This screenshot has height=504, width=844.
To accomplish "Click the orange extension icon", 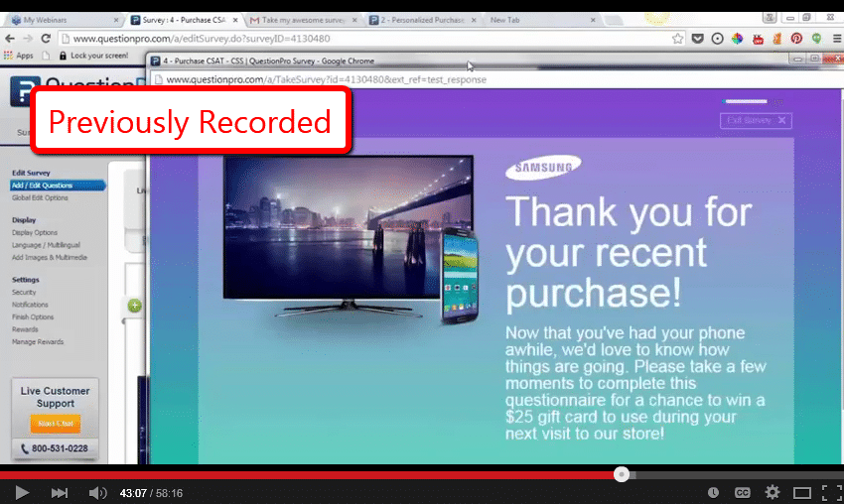I will (x=777, y=39).
